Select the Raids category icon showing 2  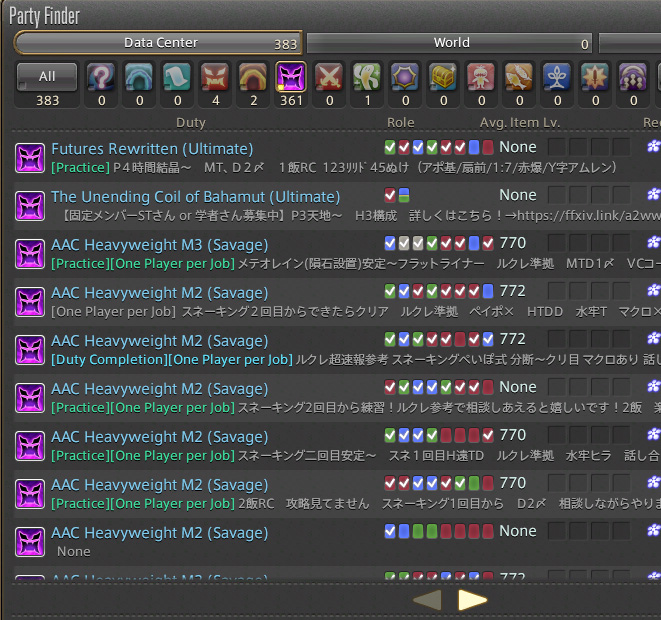253,77
